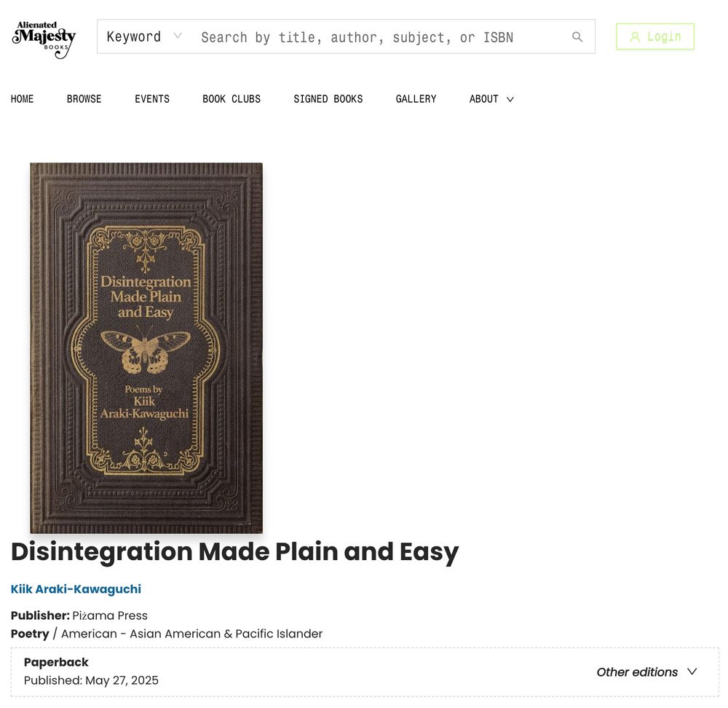Select the Paperback edition box
This screenshot has height=708, width=728.
click(365, 672)
